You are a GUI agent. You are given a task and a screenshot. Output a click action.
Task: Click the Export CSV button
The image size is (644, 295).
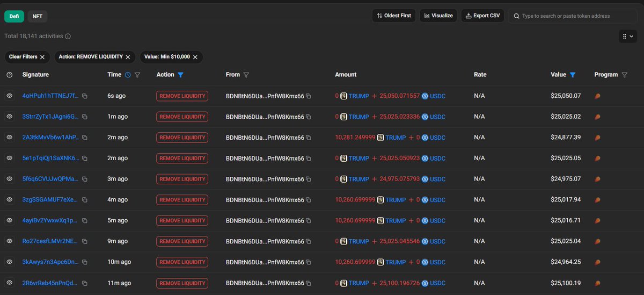click(x=482, y=16)
